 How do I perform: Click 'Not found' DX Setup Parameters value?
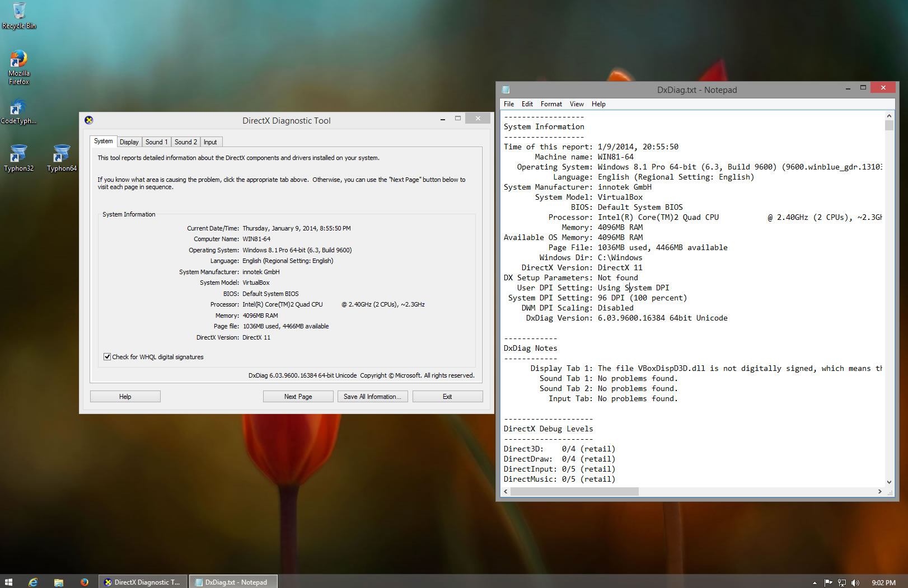tap(617, 278)
